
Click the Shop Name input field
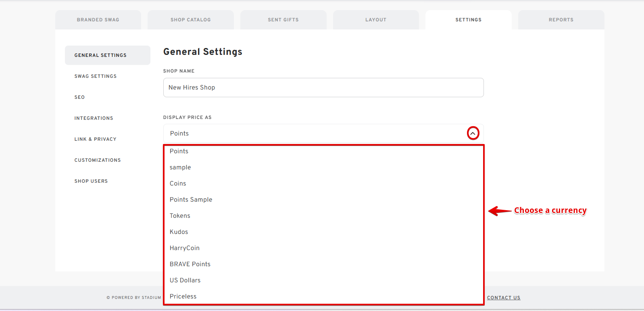point(323,88)
